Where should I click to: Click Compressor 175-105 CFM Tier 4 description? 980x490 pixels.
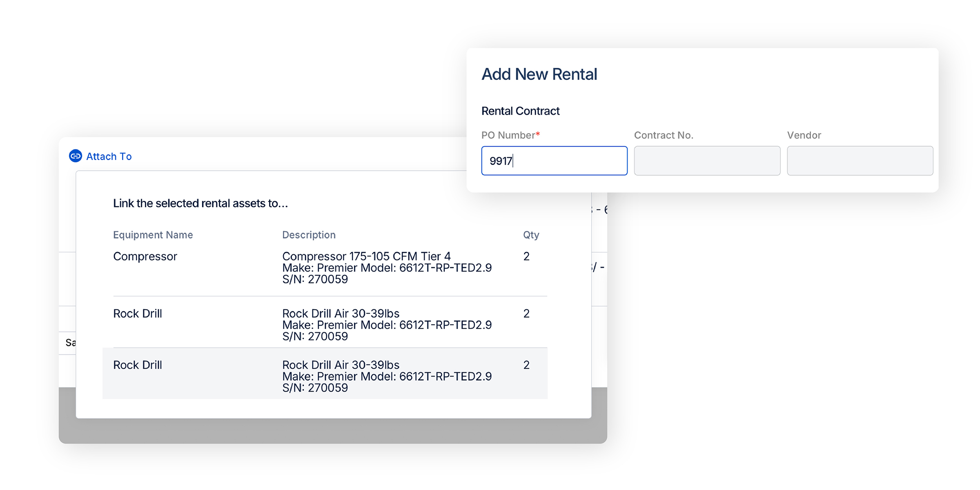[x=366, y=256]
